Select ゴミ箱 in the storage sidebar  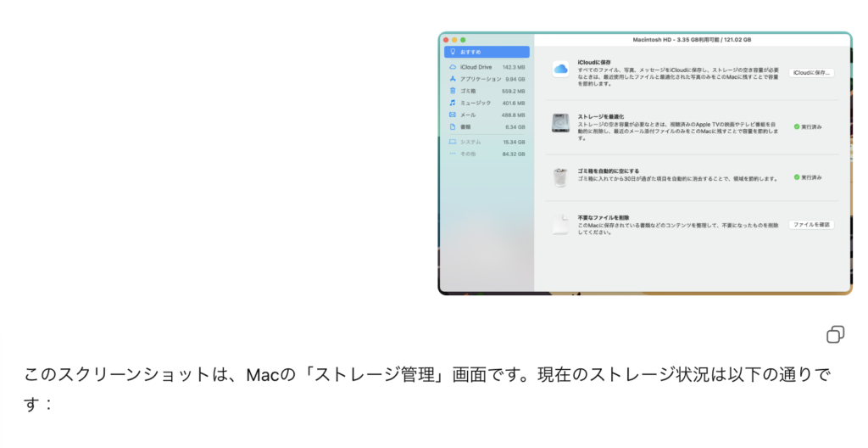487,91
